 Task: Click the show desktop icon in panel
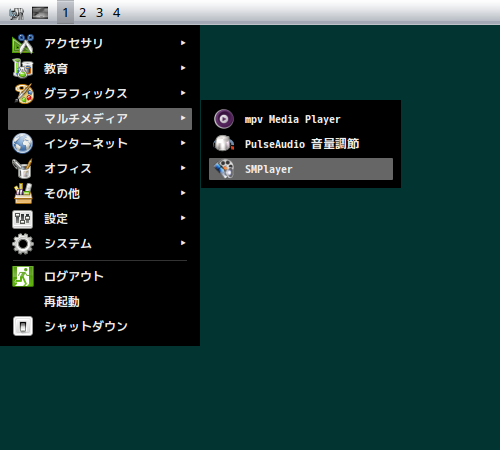point(40,13)
